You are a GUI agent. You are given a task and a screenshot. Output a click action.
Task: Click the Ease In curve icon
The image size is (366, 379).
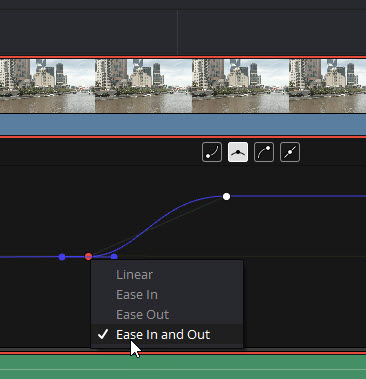point(212,152)
